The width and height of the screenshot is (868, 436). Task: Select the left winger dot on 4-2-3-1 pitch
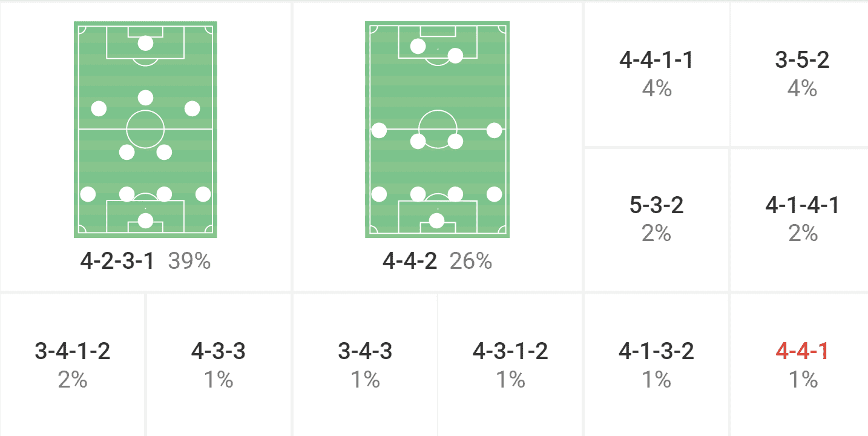(x=99, y=108)
